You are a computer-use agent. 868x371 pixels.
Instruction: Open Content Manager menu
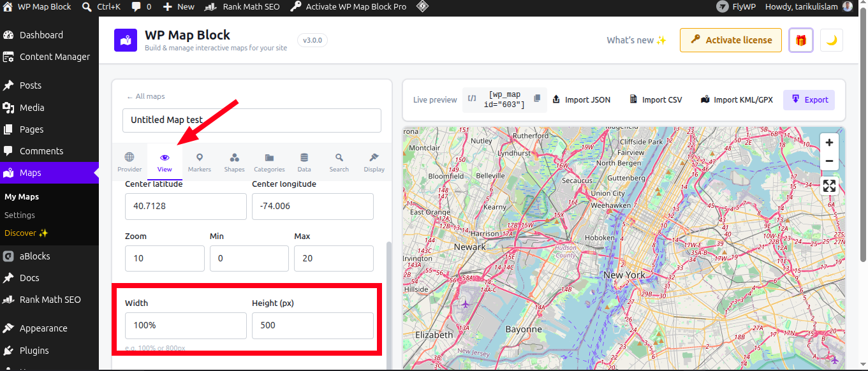[x=49, y=57]
